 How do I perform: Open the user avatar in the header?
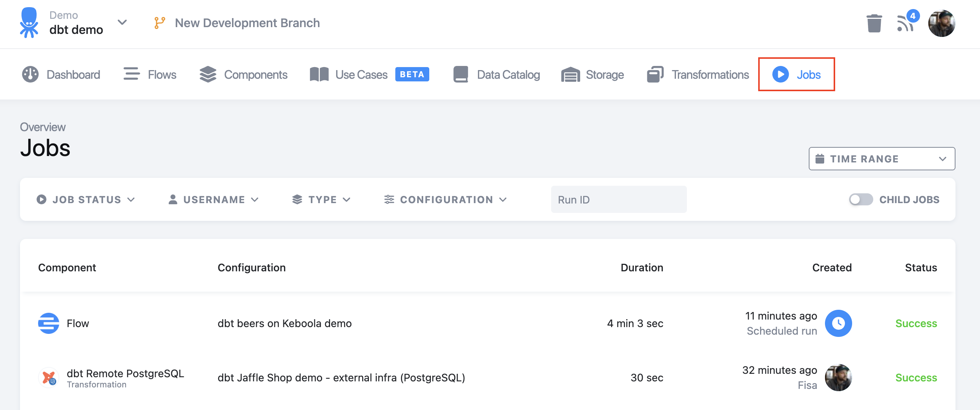point(941,23)
